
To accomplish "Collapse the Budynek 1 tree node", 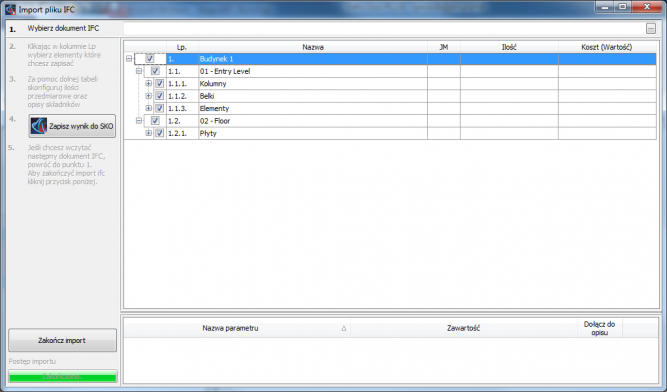I will [129, 59].
